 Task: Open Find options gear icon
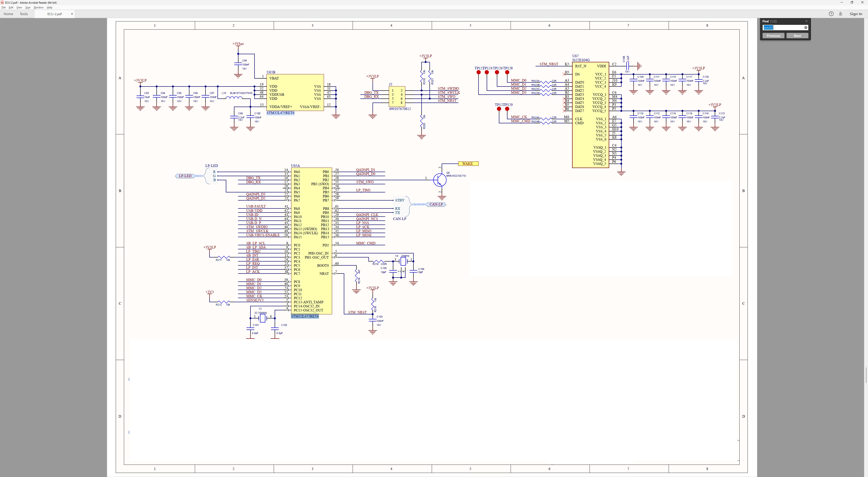point(806,28)
